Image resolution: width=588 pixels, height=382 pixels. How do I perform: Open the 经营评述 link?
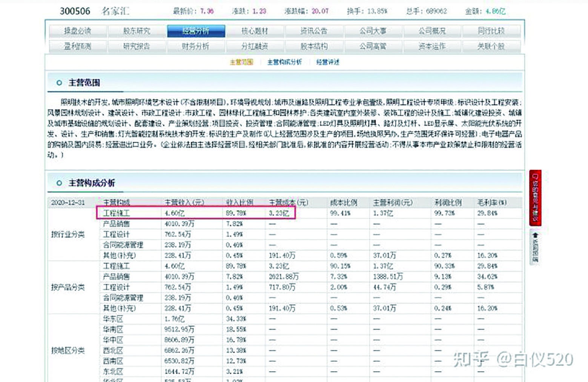328,62
